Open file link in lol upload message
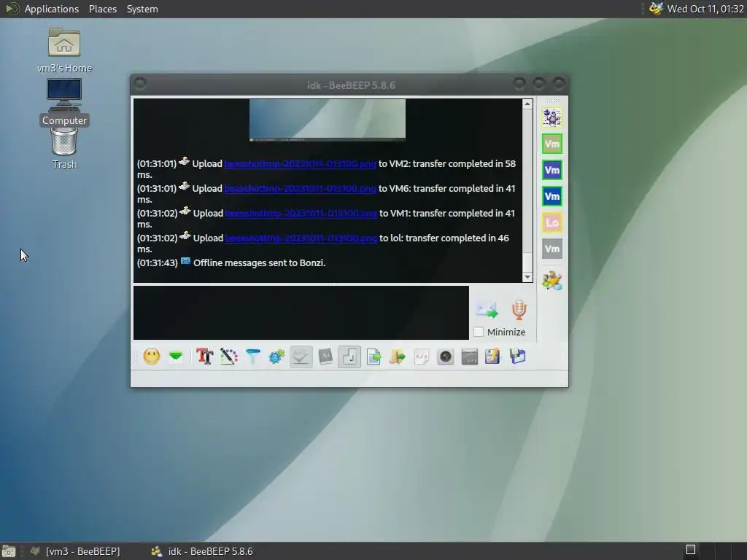Screen dimensions: 747x560 (x=301, y=238)
